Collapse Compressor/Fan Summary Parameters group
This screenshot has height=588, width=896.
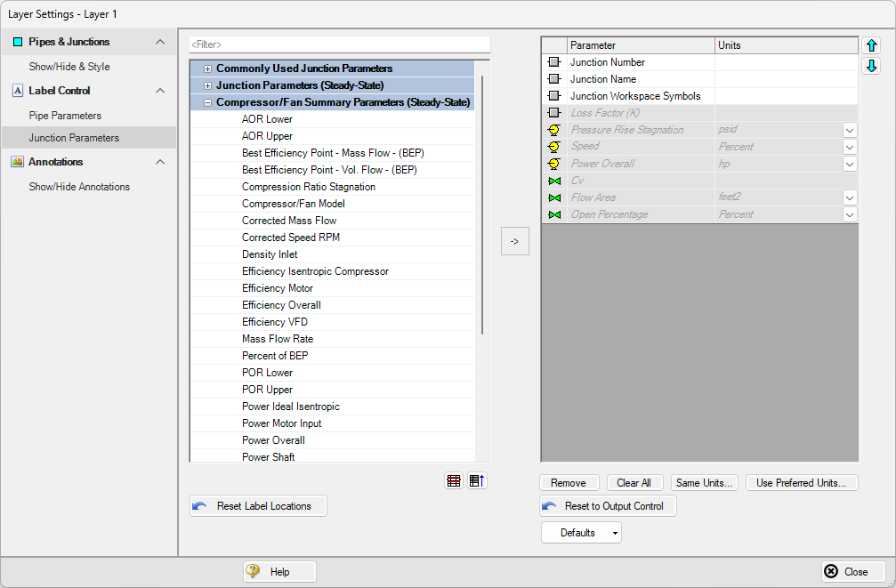207,103
